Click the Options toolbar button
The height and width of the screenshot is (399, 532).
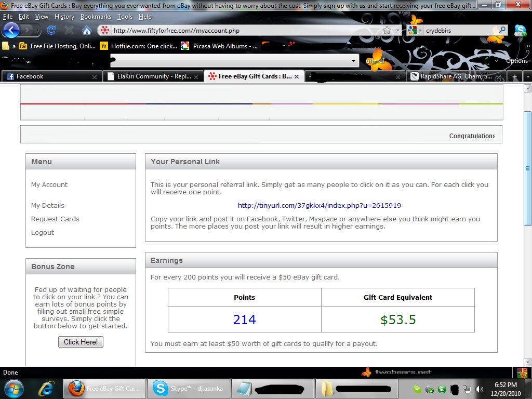pyautogui.click(x=517, y=61)
